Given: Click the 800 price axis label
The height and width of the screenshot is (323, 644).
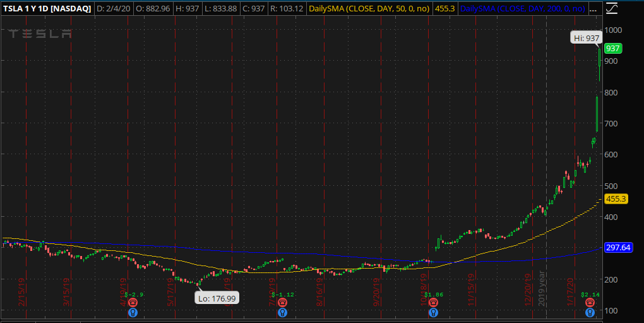Looking at the screenshot, I should click(611, 92).
